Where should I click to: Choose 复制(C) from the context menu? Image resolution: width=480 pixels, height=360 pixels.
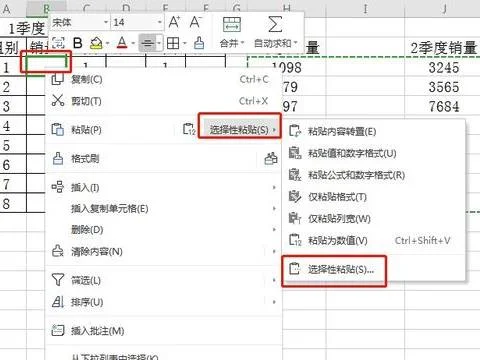163,79
